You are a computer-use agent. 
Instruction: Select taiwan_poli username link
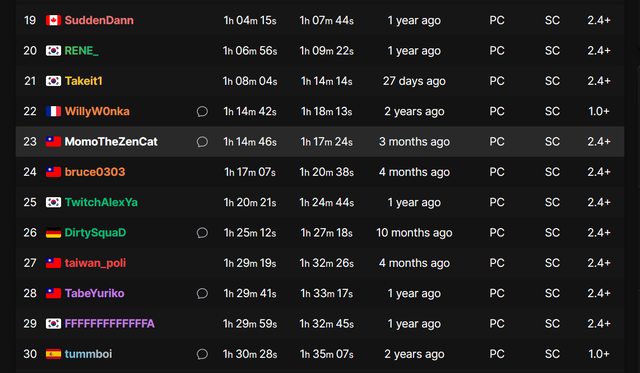(96, 263)
